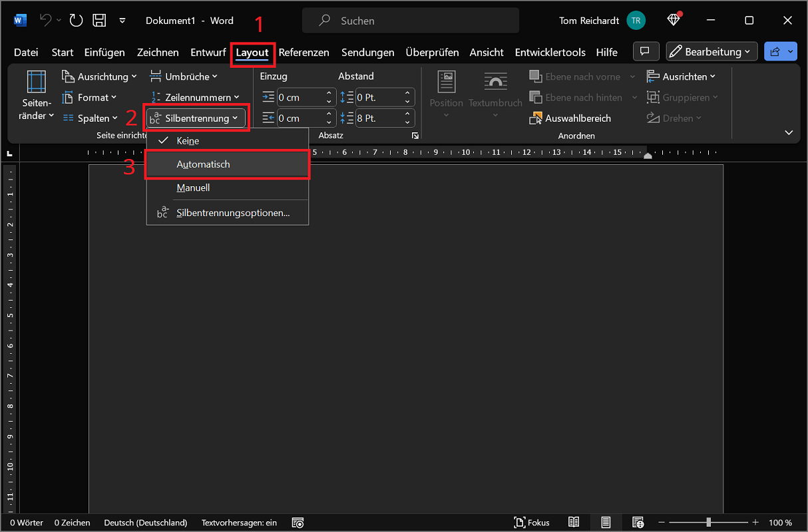The image size is (808, 532).
Task: Collapse the ribbon with the chevron
Action: tap(789, 132)
